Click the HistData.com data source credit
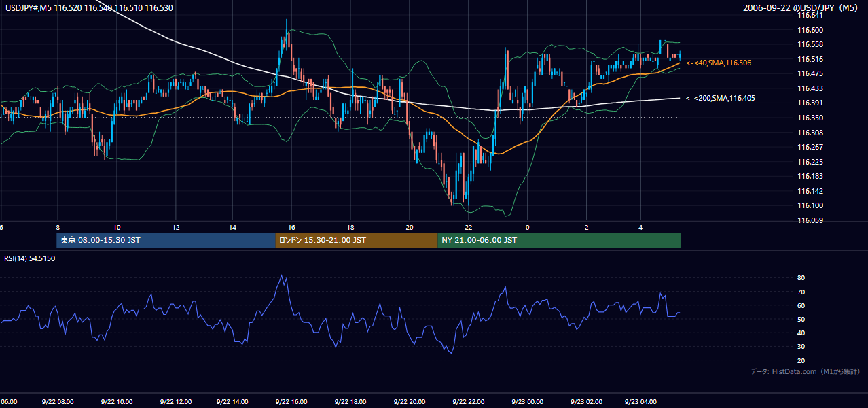 806,371
